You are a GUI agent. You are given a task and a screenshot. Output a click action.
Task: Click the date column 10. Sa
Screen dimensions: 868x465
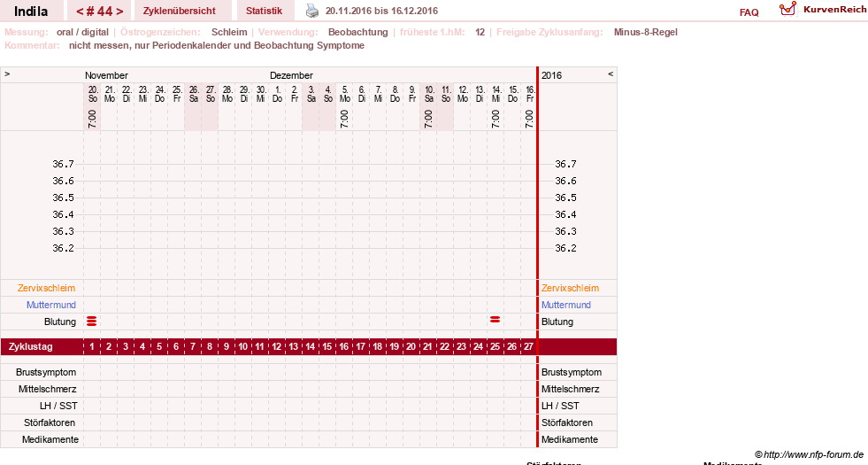coord(429,94)
